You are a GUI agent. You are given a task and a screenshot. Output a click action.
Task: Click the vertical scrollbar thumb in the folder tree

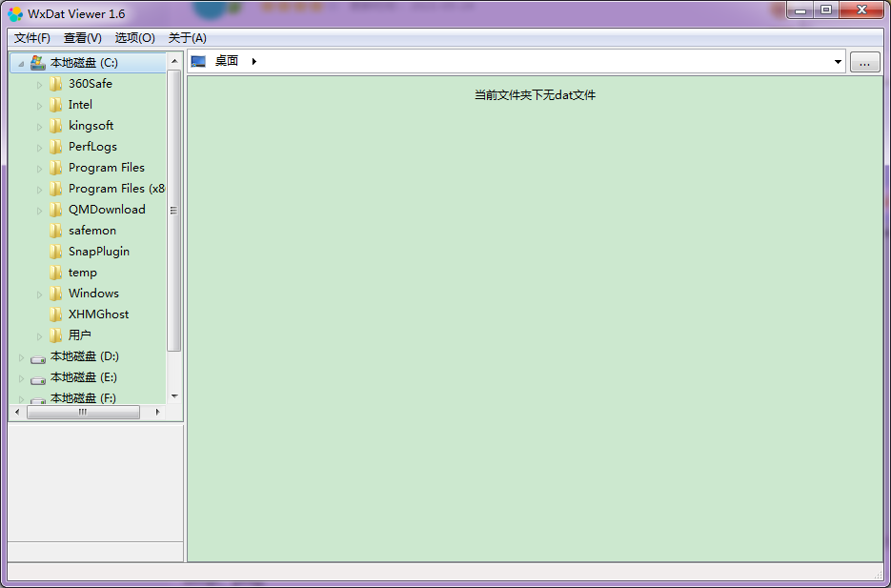pos(173,210)
